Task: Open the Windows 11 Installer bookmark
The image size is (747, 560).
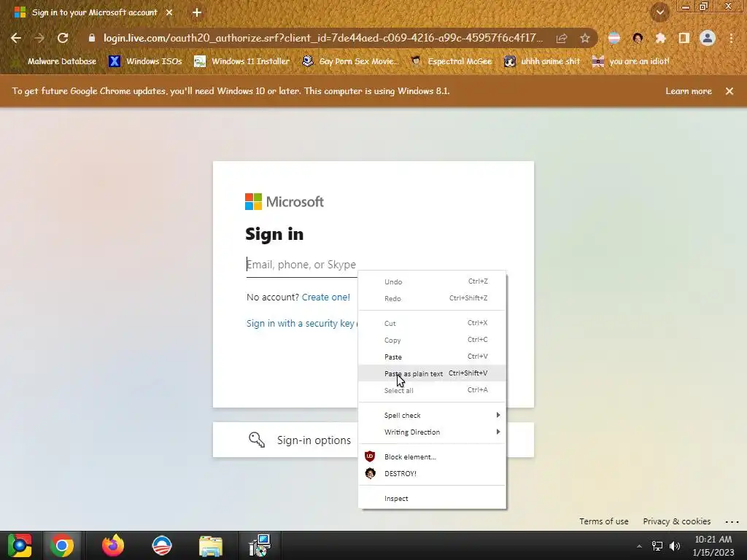Action: click(x=242, y=61)
